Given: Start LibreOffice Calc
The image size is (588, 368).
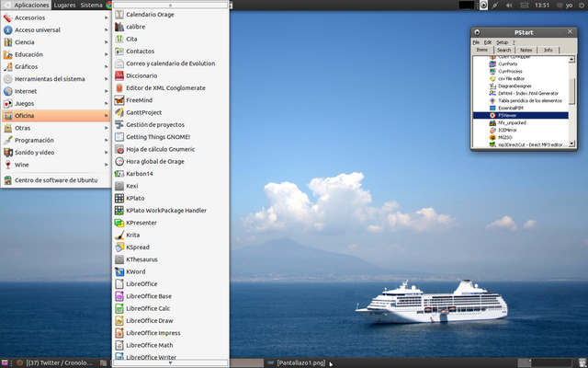Looking at the screenshot, I should (x=151, y=308).
